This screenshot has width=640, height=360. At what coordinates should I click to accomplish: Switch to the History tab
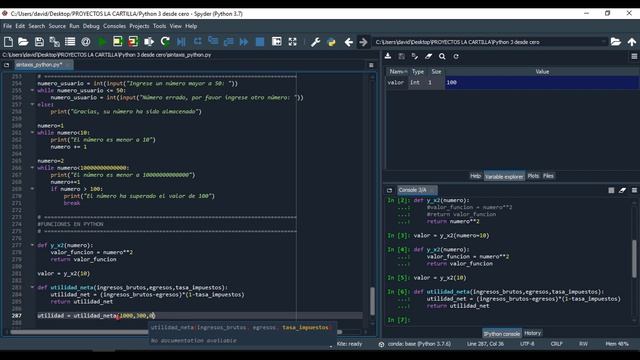532,333
